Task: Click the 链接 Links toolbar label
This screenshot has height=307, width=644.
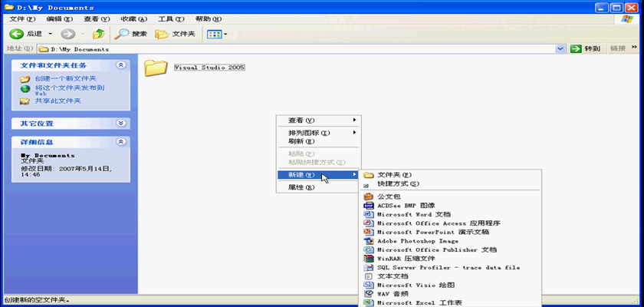Action: pyautogui.click(x=618, y=48)
